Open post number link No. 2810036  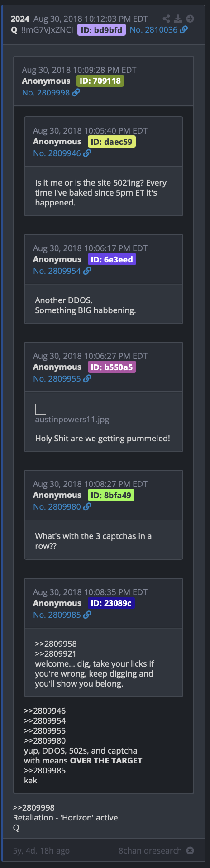[x=154, y=29]
